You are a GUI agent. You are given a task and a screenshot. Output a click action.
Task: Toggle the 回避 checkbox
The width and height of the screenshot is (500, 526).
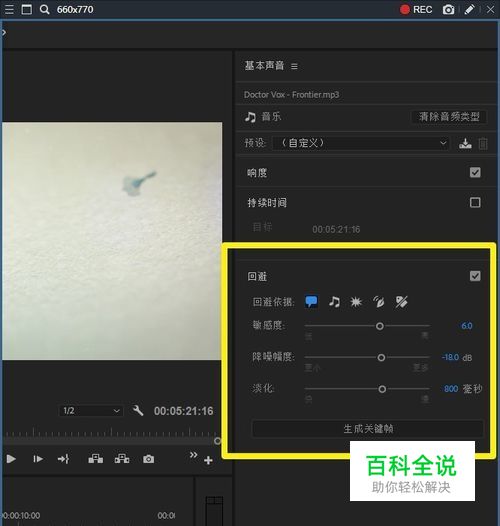point(475,276)
